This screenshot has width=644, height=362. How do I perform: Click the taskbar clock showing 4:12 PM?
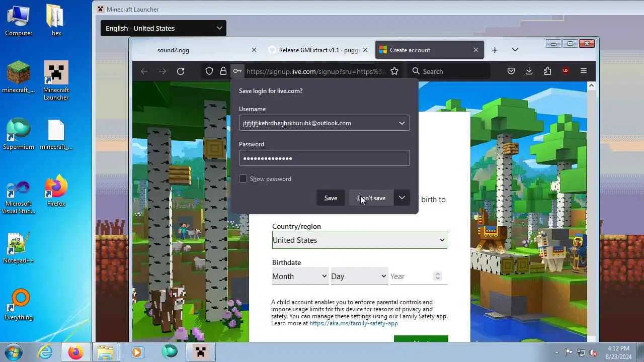pyautogui.click(x=618, y=352)
